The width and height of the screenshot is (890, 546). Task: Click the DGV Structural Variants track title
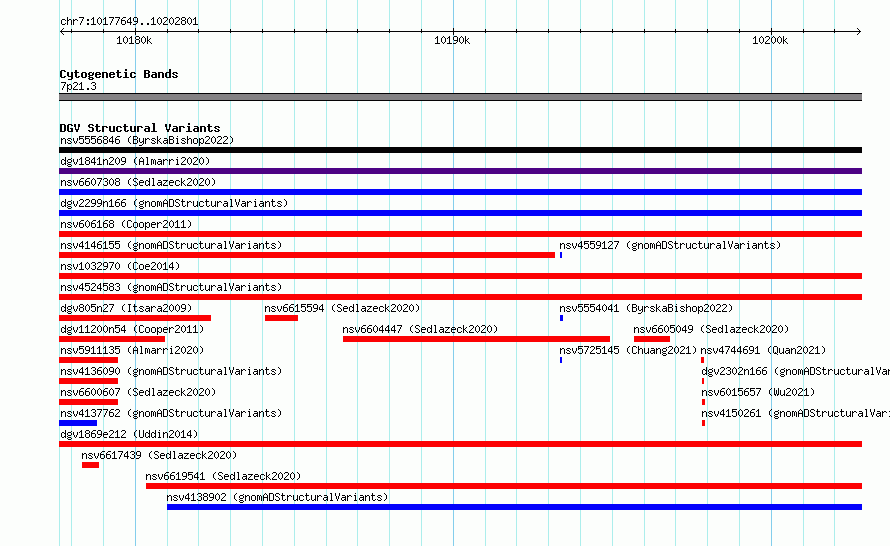[140, 128]
